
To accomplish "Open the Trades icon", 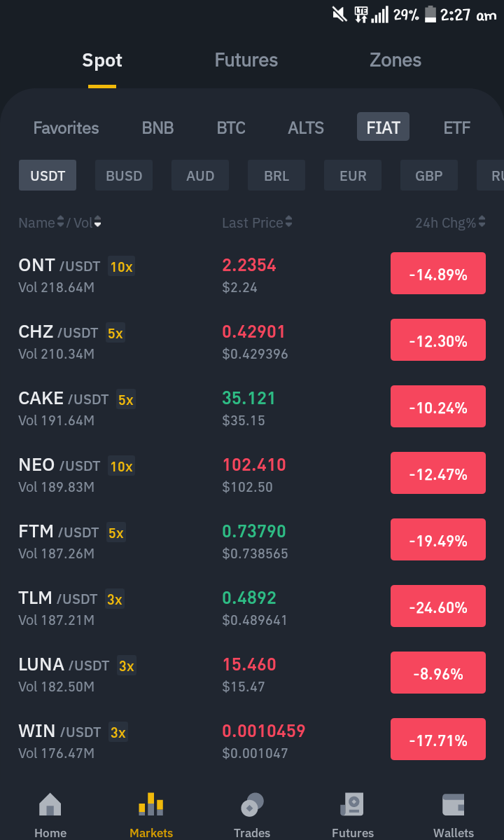I will (252, 804).
